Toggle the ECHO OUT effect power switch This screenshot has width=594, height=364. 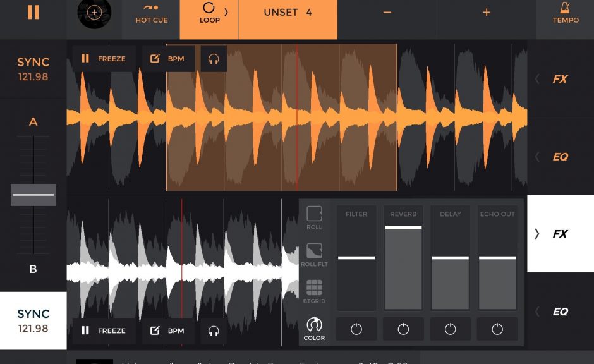click(x=497, y=329)
